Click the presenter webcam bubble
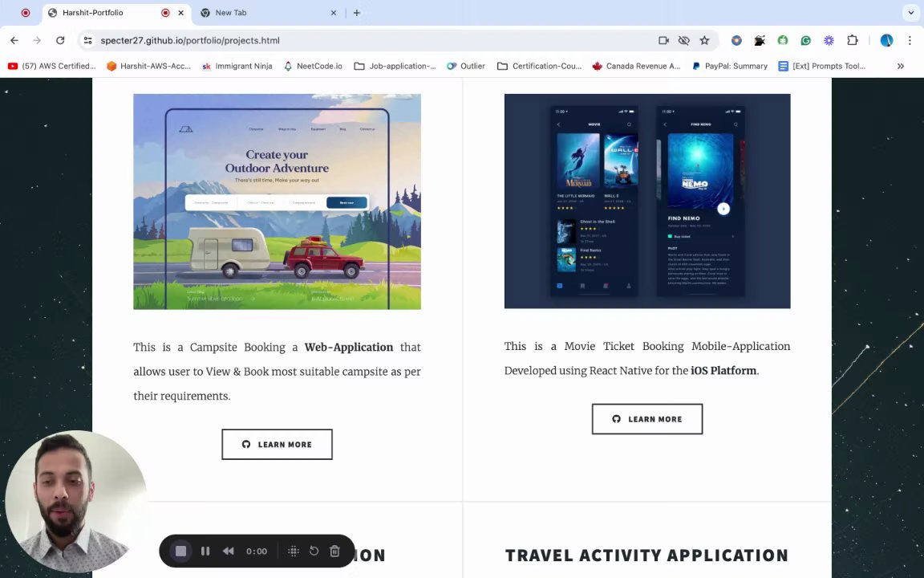924x578 pixels. (75, 501)
